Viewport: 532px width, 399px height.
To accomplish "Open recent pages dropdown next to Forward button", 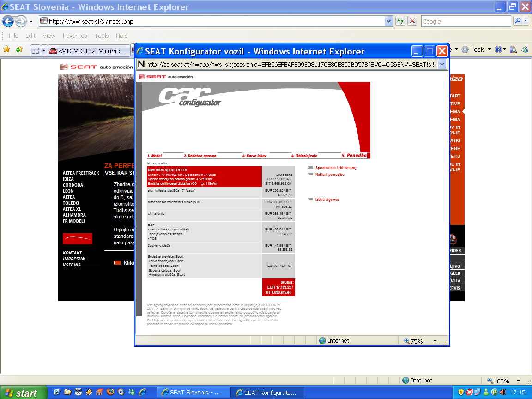I will [x=31, y=21].
